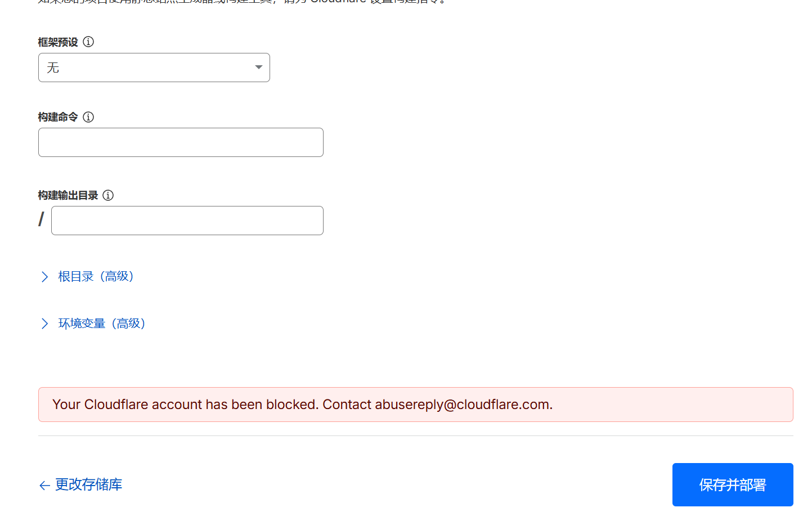Focus the 构建输出目录 path field
Screen dimensions: 812x530
click(x=187, y=221)
